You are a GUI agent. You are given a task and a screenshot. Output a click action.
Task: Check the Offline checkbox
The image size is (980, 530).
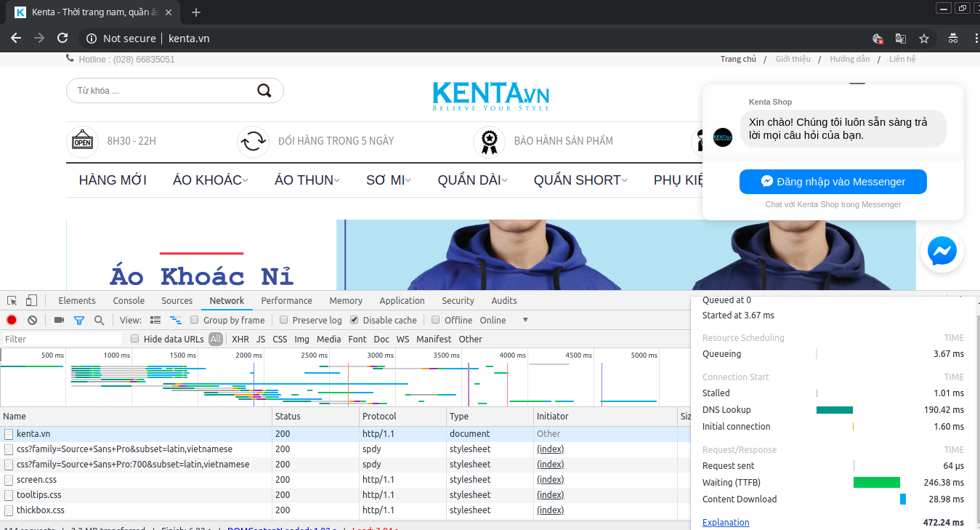click(x=436, y=320)
